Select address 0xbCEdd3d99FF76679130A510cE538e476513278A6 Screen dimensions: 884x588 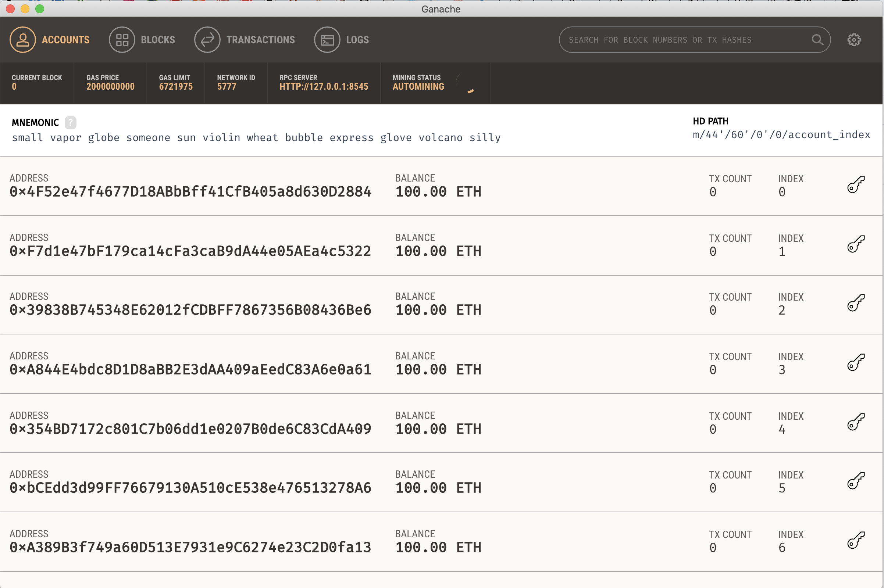[x=190, y=488]
